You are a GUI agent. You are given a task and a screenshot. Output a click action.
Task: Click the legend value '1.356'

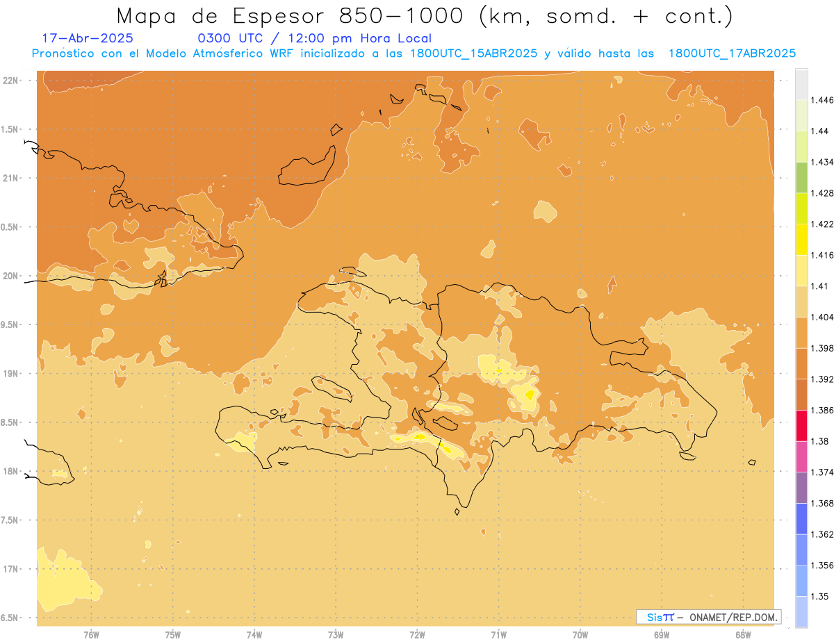(821, 565)
